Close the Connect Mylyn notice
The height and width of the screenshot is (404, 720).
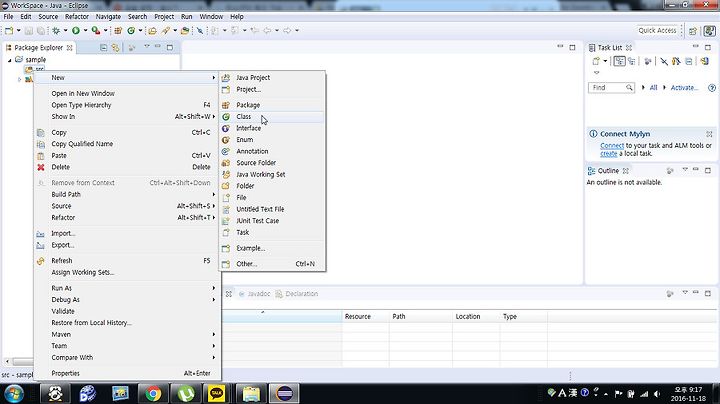click(x=709, y=134)
